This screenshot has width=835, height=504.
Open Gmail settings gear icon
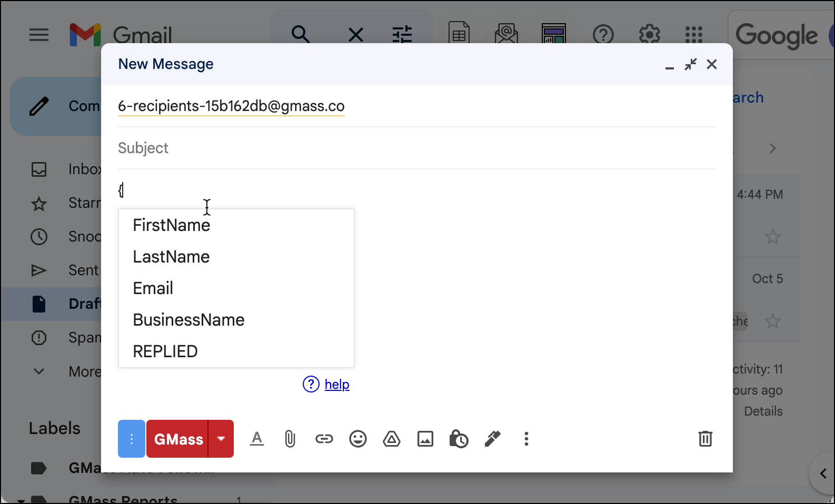[x=650, y=35]
